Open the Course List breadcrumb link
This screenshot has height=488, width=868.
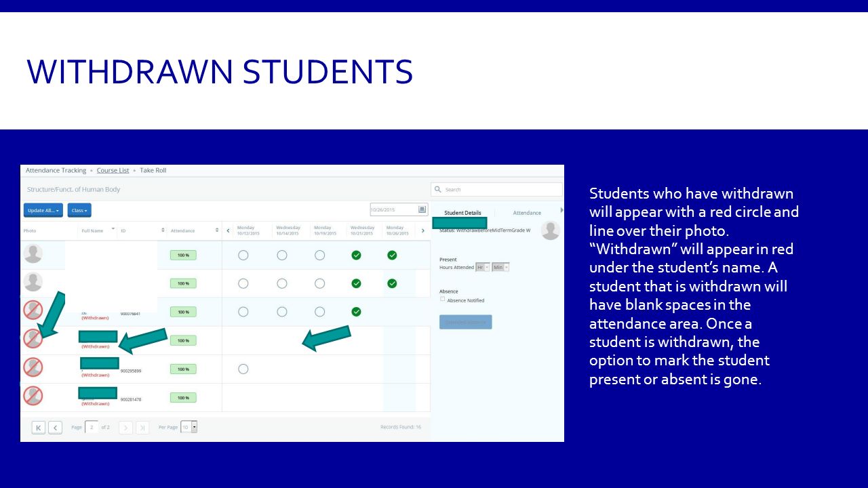[x=113, y=170]
